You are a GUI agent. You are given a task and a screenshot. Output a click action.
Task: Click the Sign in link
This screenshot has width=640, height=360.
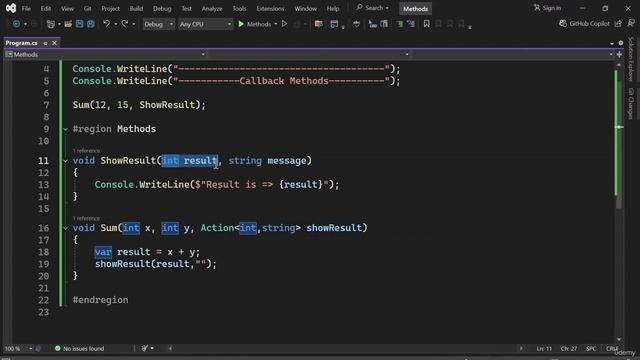pos(547,8)
